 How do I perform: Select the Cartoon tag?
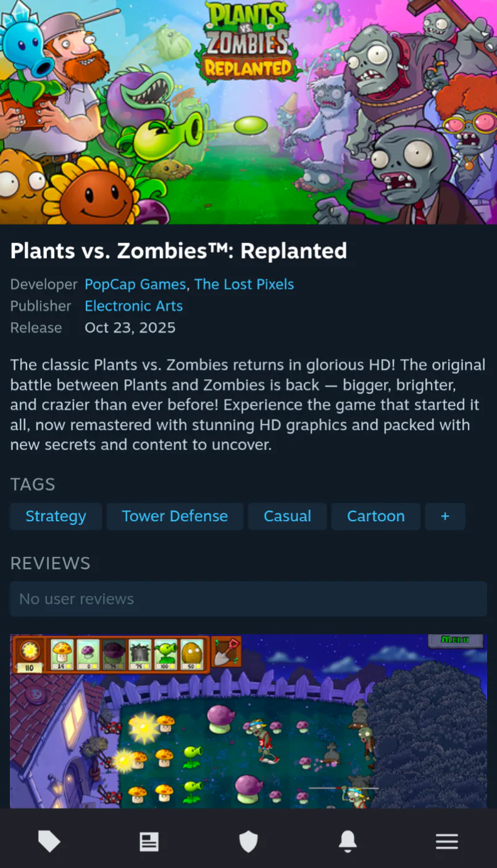[375, 516]
